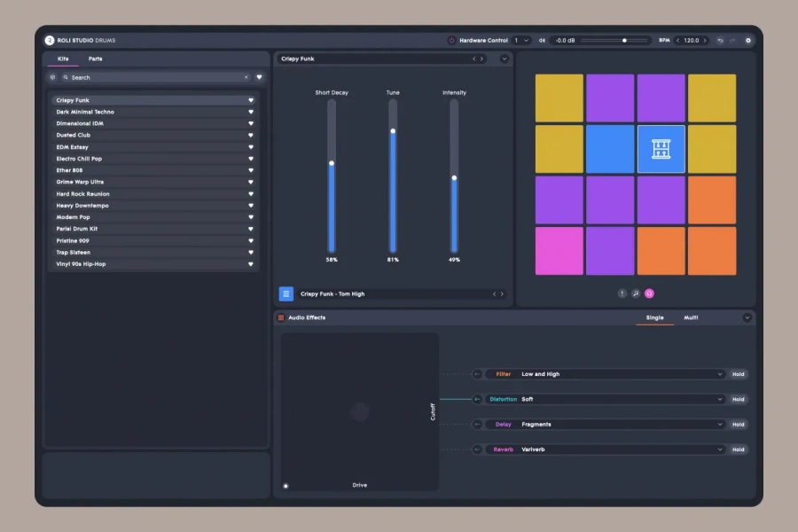Filter favorites with the search bar heart
798x532 pixels.
point(259,77)
